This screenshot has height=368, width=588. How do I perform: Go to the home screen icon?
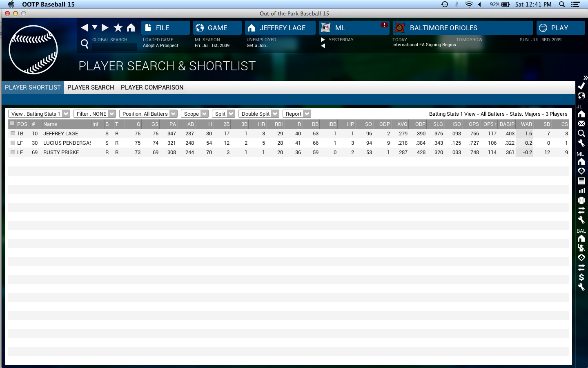pos(131,27)
